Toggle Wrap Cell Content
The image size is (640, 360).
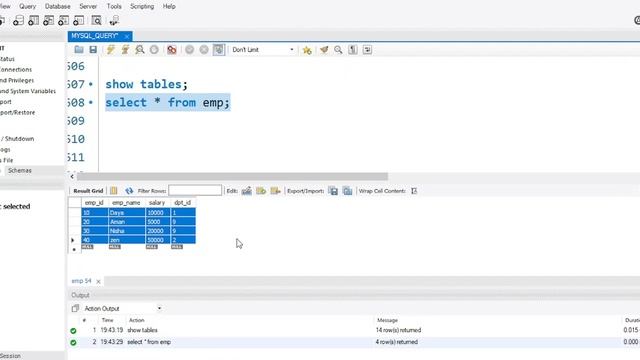(414, 191)
